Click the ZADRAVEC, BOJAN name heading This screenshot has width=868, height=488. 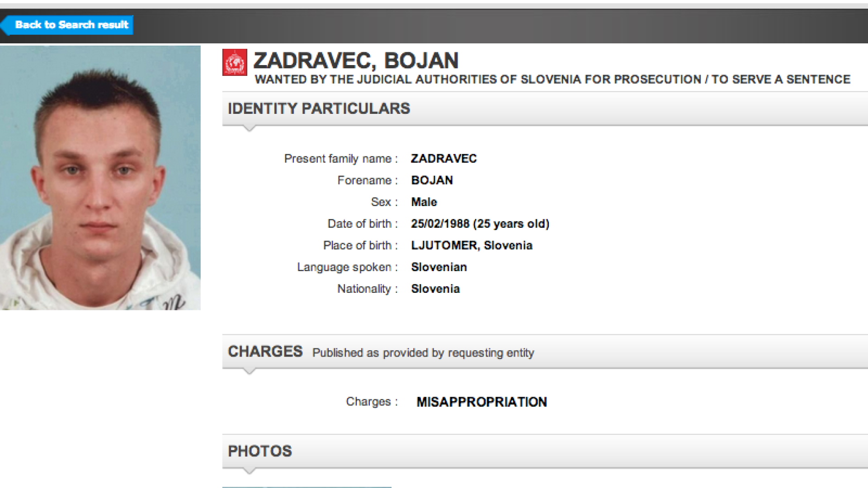[356, 61]
